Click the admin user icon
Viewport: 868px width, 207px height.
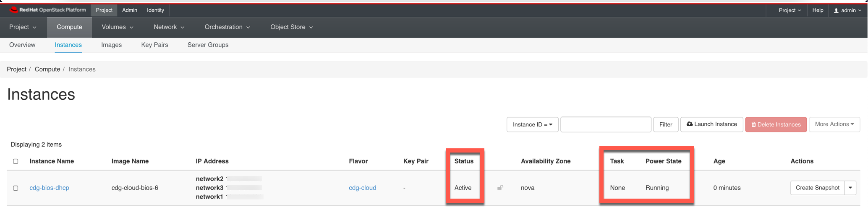point(836,10)
